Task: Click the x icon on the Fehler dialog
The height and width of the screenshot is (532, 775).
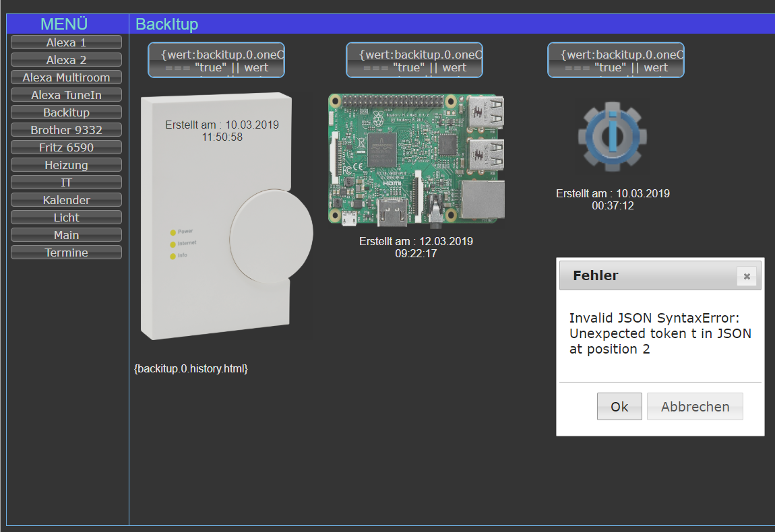Action: [747, 275]
